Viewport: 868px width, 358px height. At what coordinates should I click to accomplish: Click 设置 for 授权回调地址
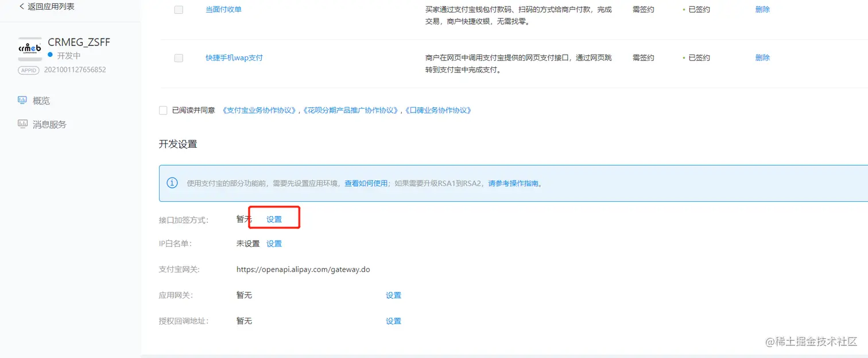tap(393, 321)
